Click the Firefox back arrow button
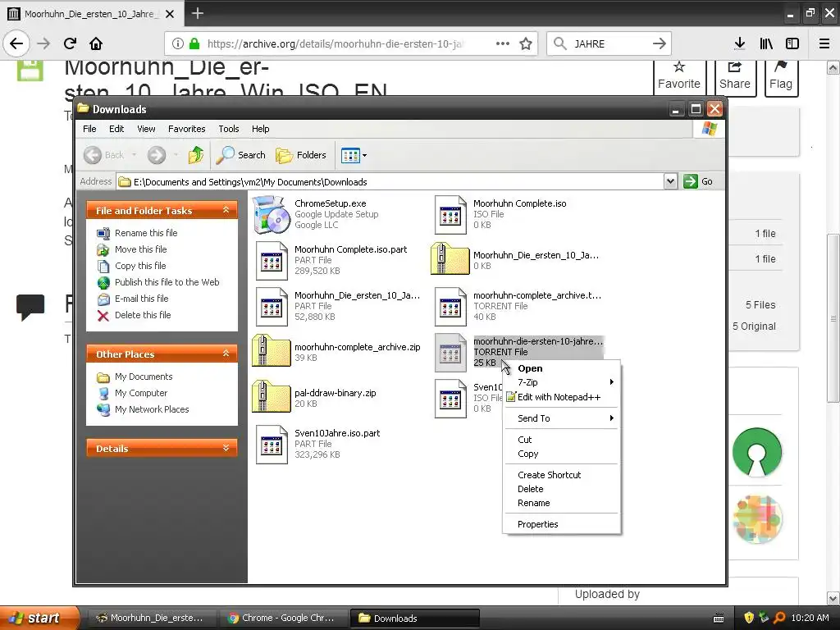This screenshot has width=840, height=630. point(16,43)
